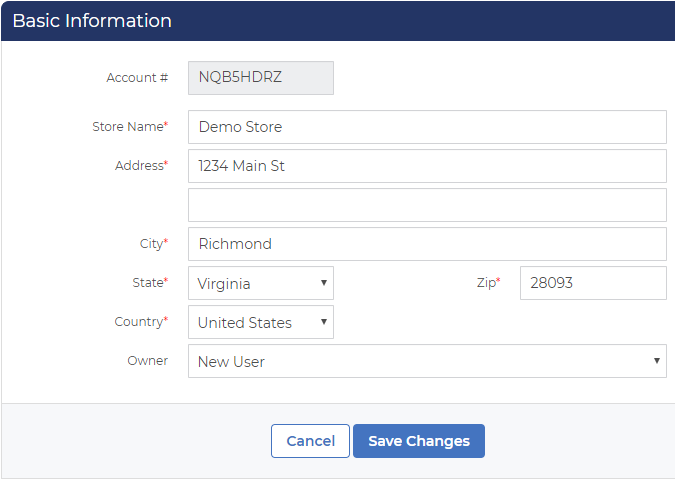675x480 pixels.
Task: Click the Basic Information panel header
Action: 92,21
